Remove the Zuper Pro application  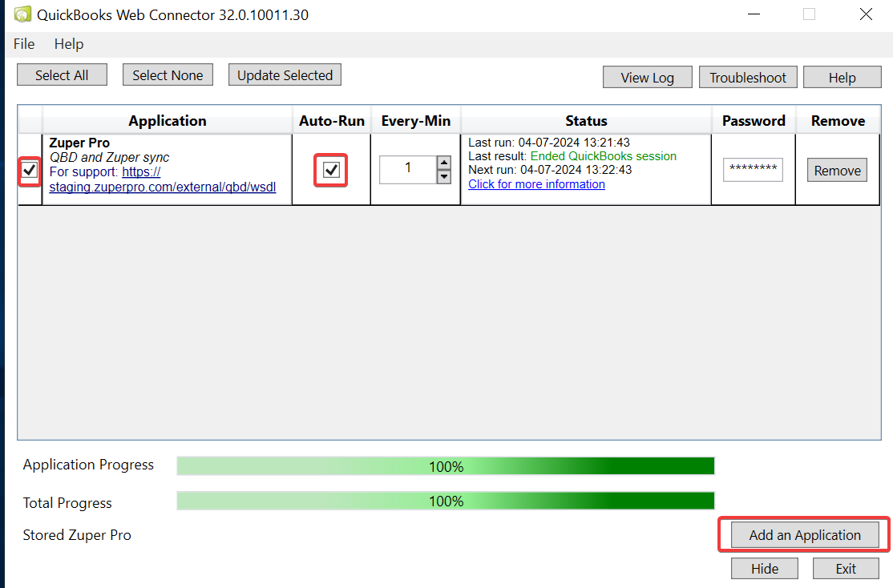point(837,170)
